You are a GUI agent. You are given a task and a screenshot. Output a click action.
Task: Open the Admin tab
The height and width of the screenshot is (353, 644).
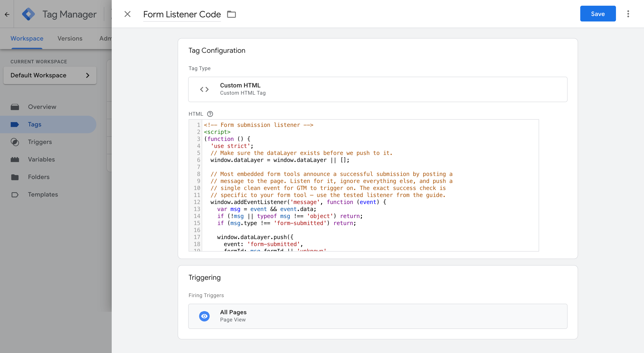point(105,39)
